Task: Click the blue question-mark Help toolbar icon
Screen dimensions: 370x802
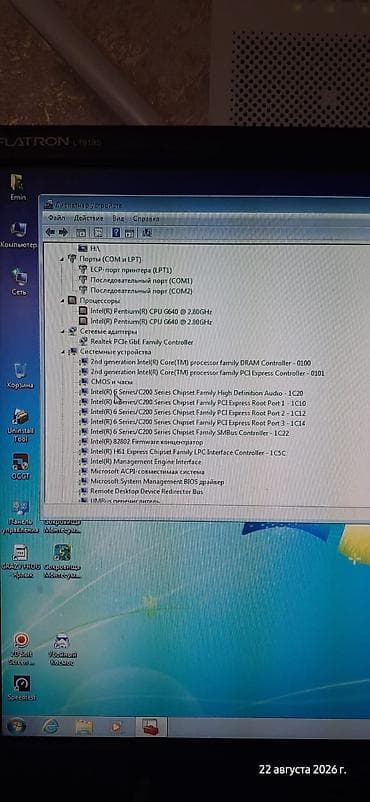Action: click(x=116, y=233)
